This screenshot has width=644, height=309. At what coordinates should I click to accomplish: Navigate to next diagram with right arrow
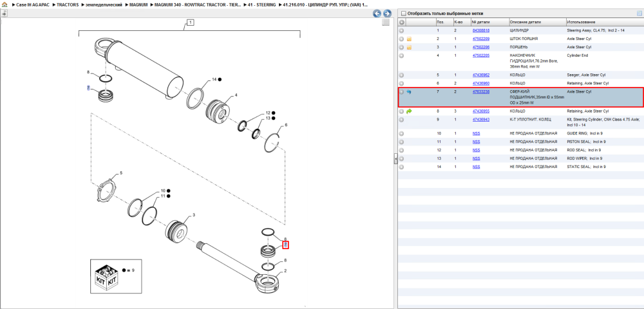386,14
